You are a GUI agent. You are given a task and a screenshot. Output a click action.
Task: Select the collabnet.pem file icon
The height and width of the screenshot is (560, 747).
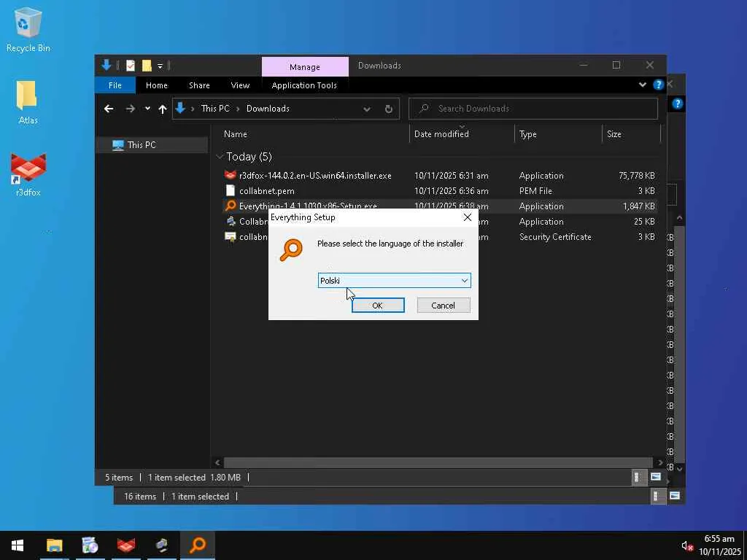click(x=230, y=190)
